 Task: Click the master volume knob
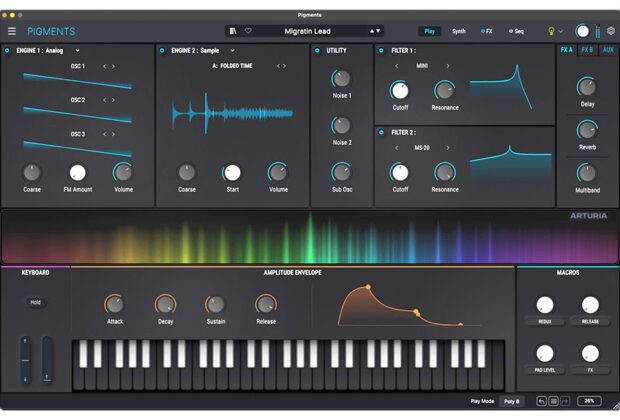pyautogui.click(x=582, y=31)
